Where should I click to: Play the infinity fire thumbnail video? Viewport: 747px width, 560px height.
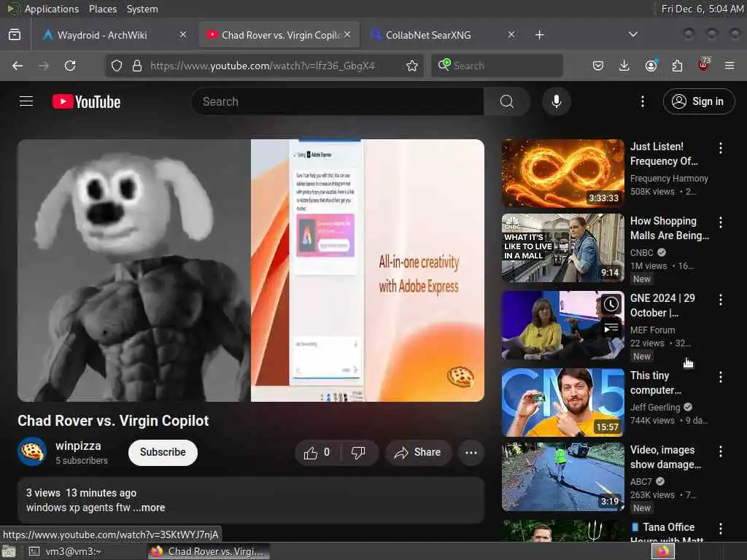562,174
